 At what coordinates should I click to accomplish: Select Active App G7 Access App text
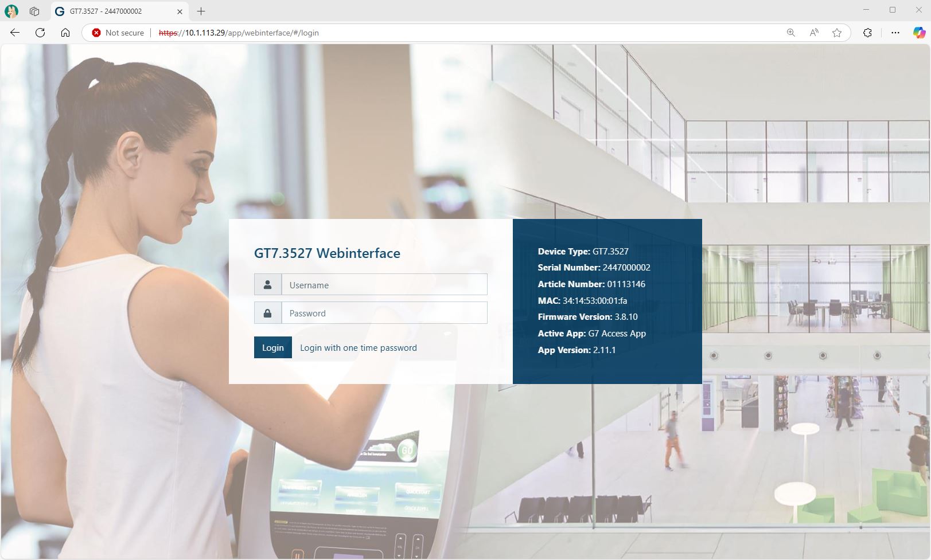592,334
